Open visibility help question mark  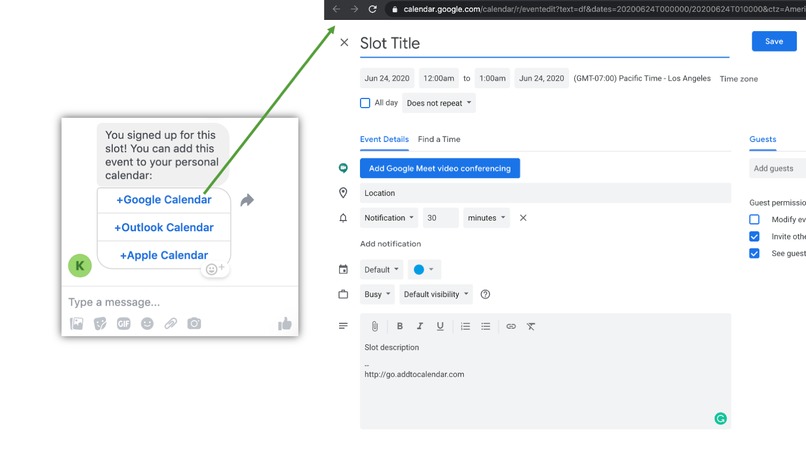(485, 294)
